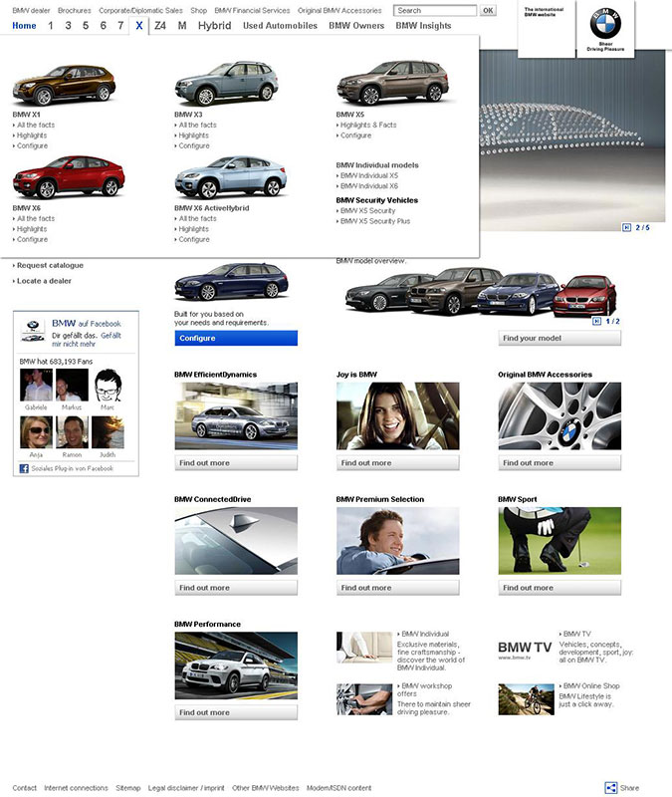Click Locate a dealer link
This screenshot has height=797, width=672.
[44, 281]
